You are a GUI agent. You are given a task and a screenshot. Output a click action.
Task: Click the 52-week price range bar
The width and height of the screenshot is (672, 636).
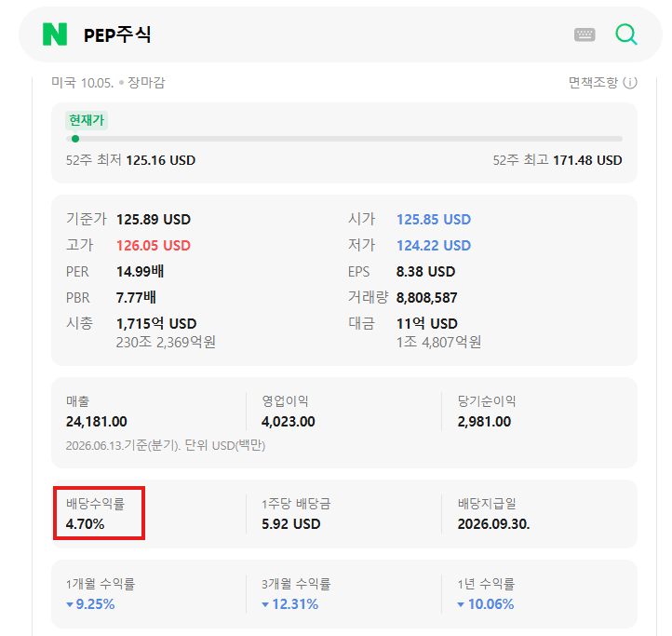click(344, 139)
